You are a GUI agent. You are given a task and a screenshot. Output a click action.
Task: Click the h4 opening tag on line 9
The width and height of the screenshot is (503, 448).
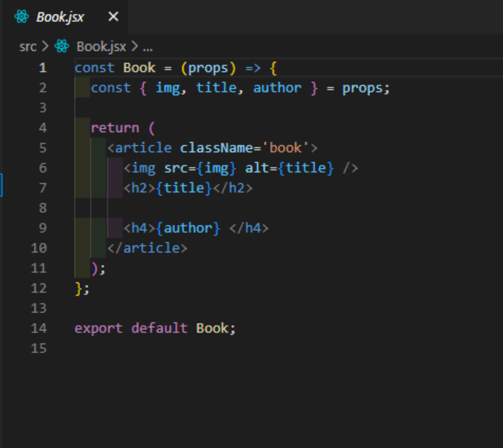tap(139, 228)
